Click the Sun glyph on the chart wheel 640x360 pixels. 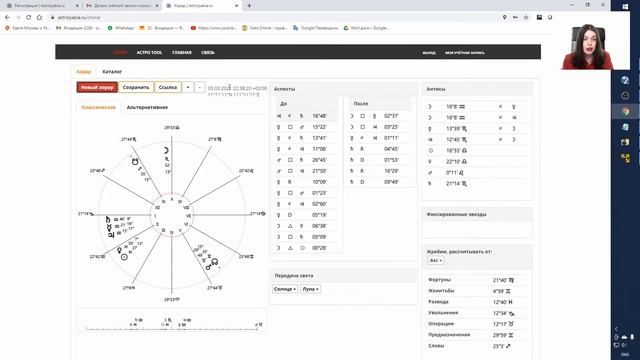coord(124,257)
